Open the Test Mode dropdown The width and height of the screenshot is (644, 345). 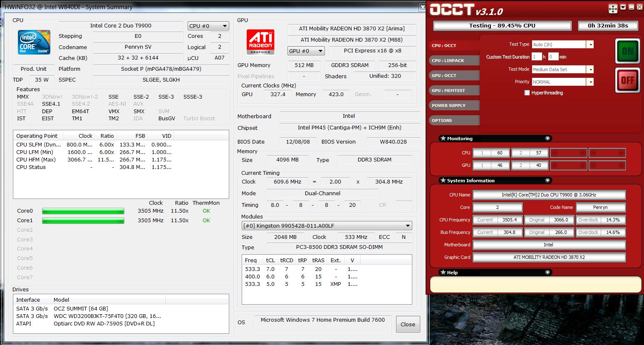pos(590,69)
